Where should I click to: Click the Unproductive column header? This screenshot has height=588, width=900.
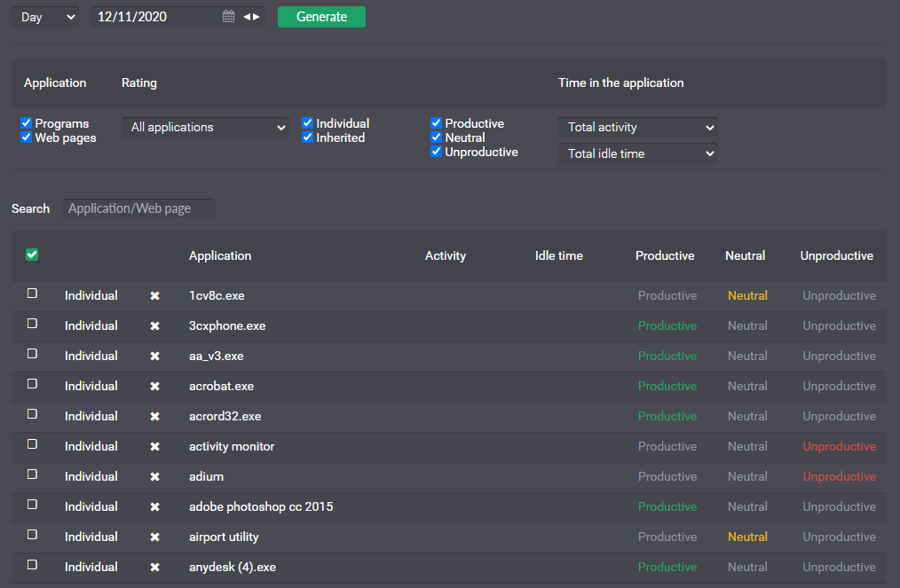tap(837, 255)
